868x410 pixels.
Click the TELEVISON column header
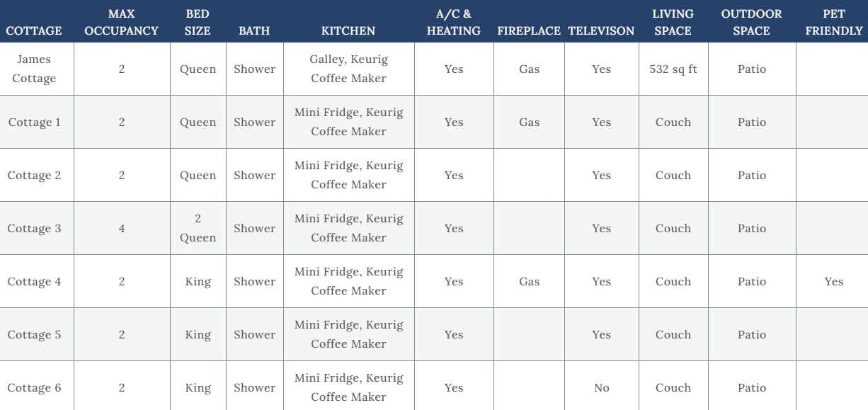pyautogui.click(x=601, y=30)
